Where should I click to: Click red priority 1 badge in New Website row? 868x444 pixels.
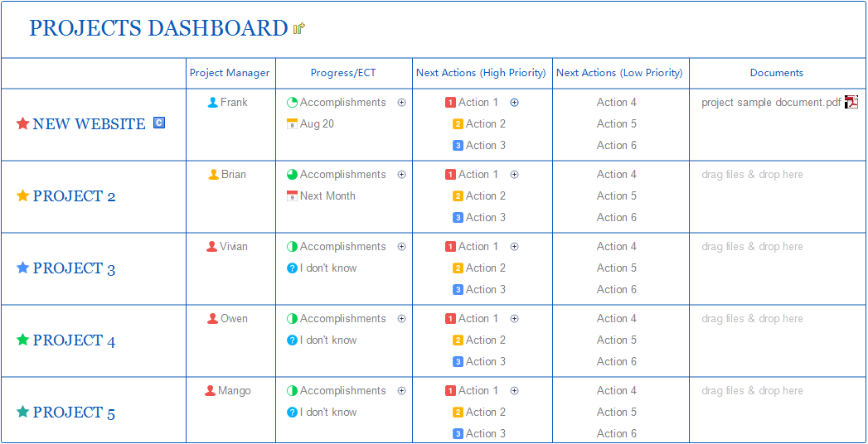point(450,103)
